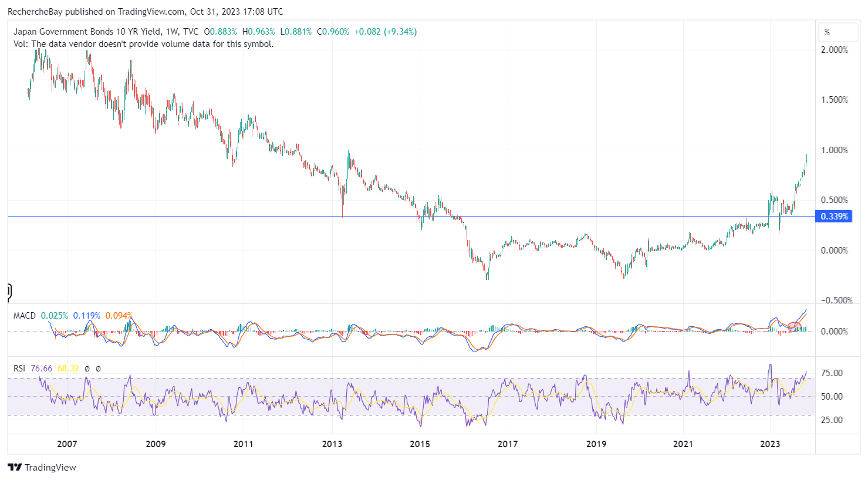
Task: Click the 2015 label on time axis
Action: point(420,444)
